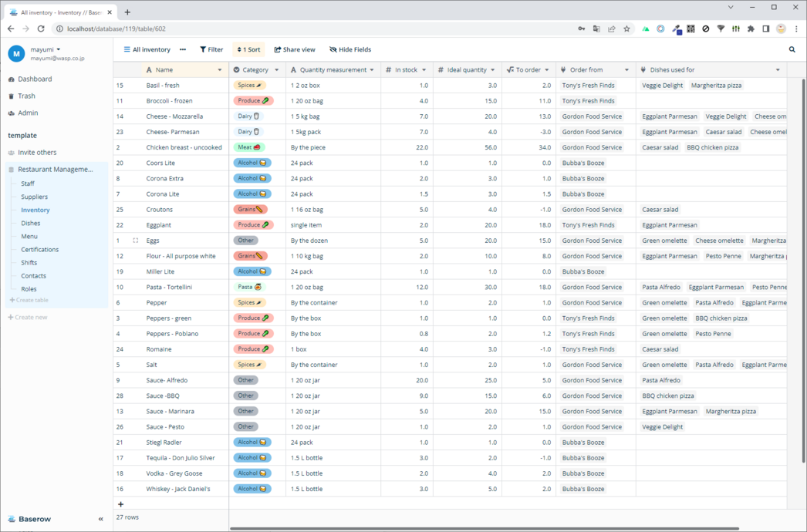Collapse sidebar with double-chevron icon
Image resolution: width=807 pixels, height=532 pixels.
pyautogui.click(x=101, y=519)
